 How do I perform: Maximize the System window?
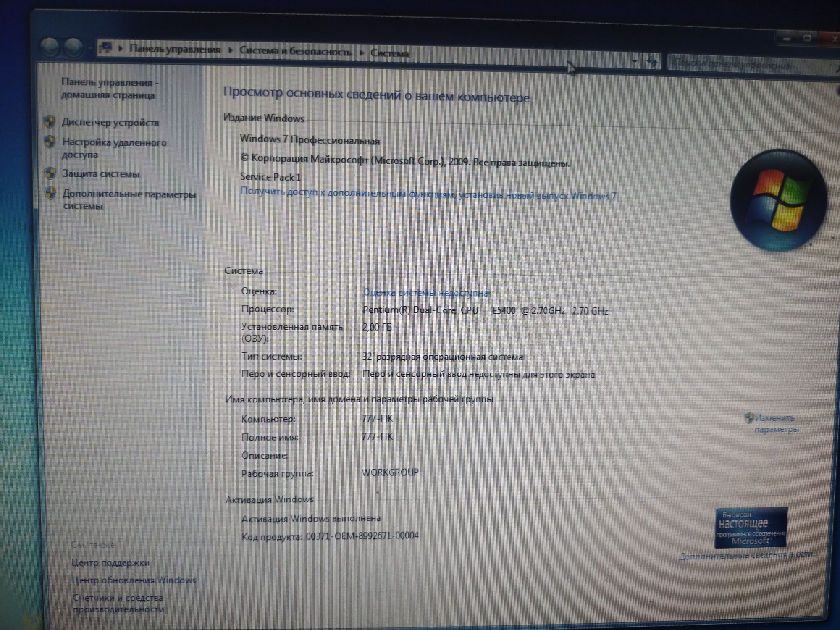point(807,38)
